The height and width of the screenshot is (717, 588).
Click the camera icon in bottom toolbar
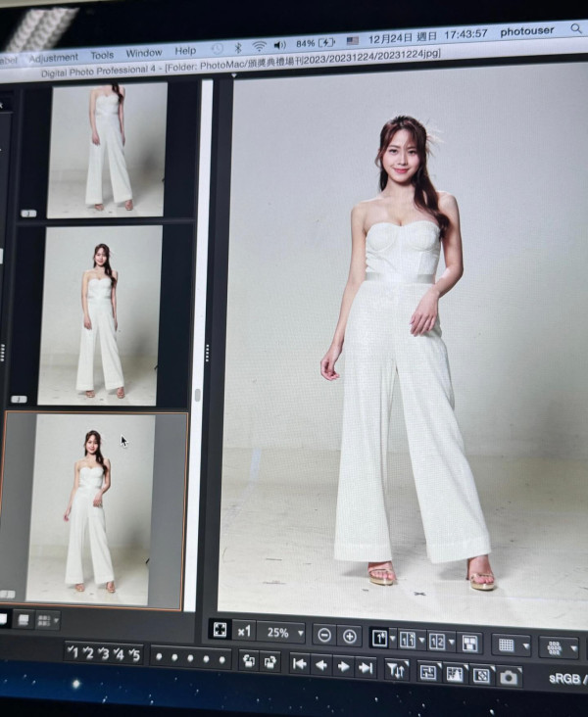[x=509, y=676]
